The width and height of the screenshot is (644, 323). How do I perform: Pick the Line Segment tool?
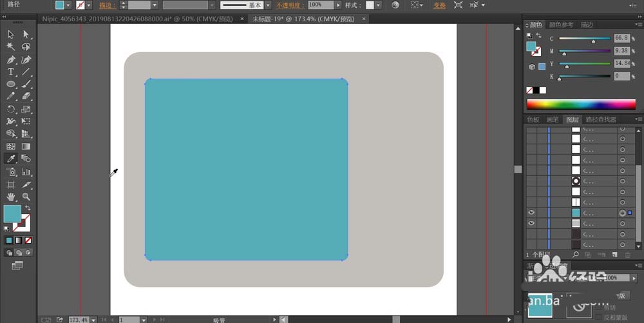tap(26, 72)
